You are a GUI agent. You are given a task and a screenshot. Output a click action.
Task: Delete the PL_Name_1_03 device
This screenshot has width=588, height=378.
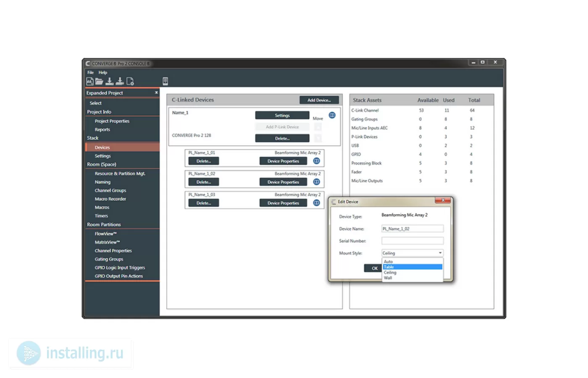click(204, 203)
